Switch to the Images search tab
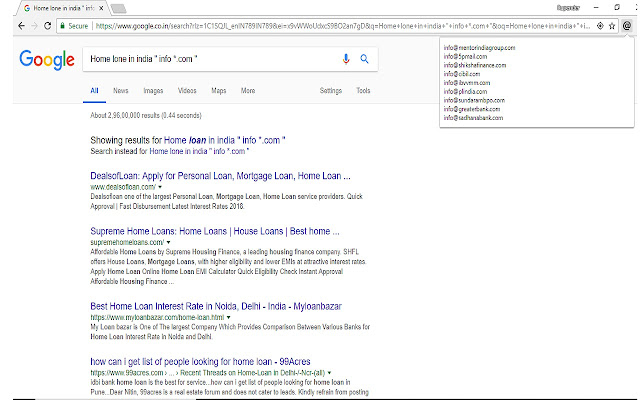 coord(153,91)
